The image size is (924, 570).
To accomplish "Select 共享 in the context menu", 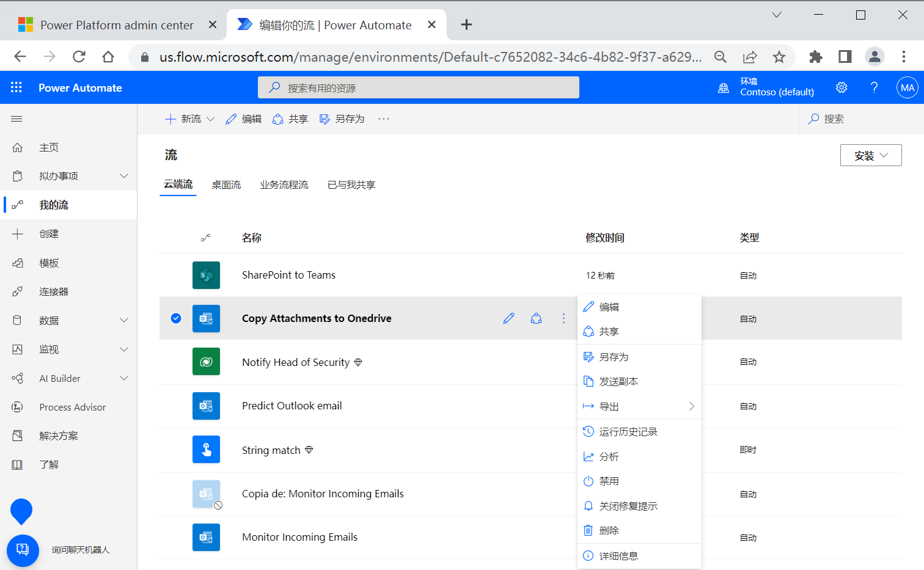I will tap(639, 331).
